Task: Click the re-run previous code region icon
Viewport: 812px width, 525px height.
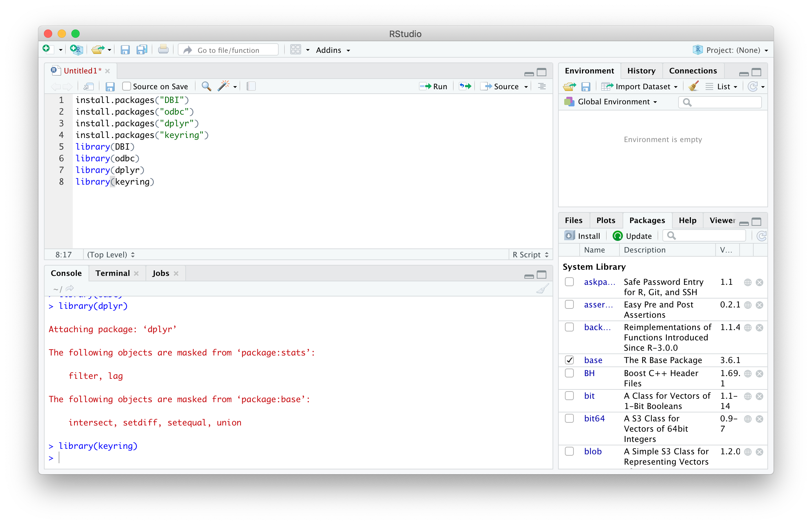Action: [x=465, y=86]
